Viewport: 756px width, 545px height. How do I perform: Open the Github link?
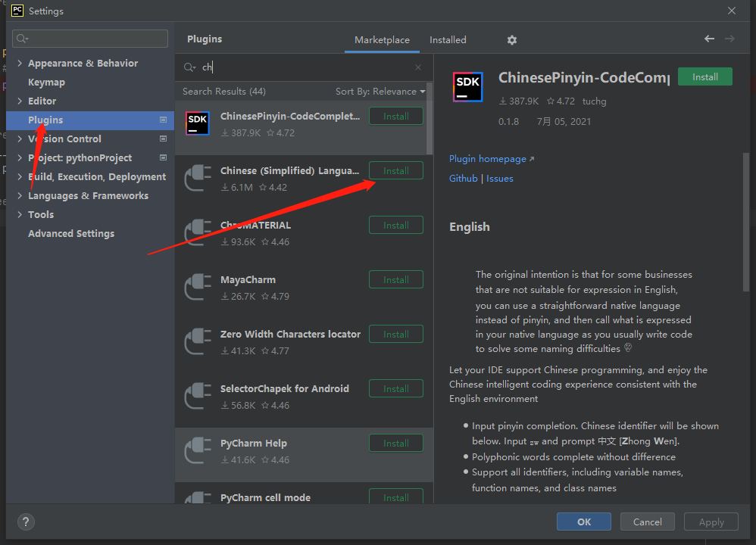click(x=463, y=179)
